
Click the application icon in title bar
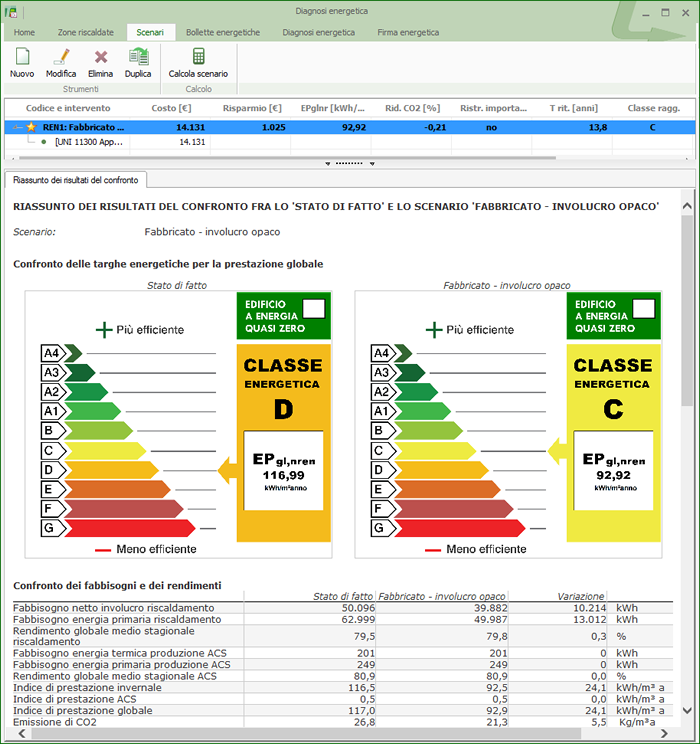[x=11, y=12]
